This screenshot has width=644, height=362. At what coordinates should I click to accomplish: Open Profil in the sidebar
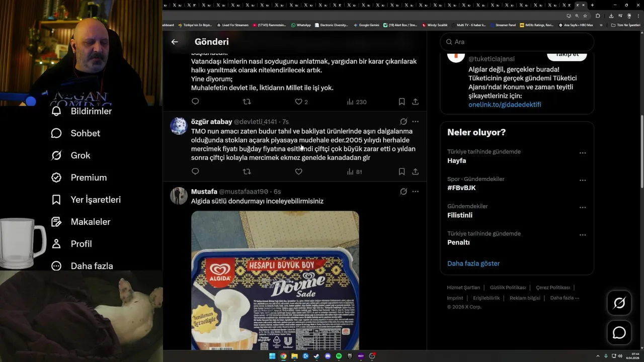71,244
